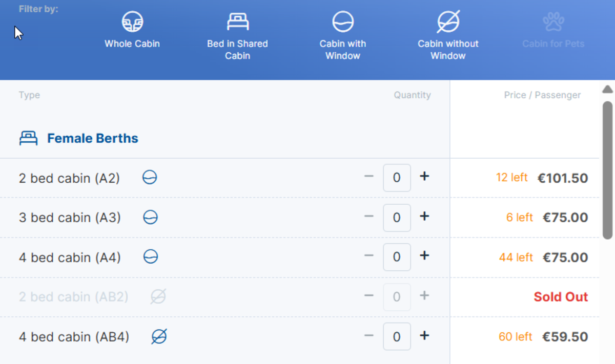Focus the quantity box for 2 bed cabin (A2)
This screenshot has height=364, width=615.
(397, 178)
